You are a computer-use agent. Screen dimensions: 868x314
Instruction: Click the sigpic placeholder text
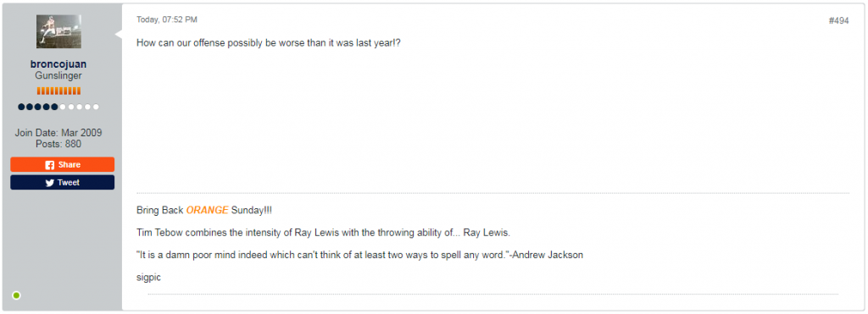coord(148,278)
